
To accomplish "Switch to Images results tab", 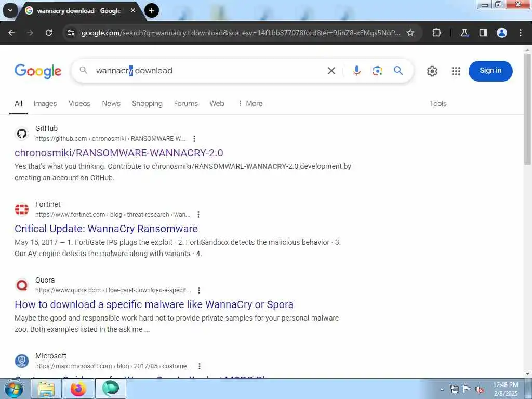I will (45, 103).
